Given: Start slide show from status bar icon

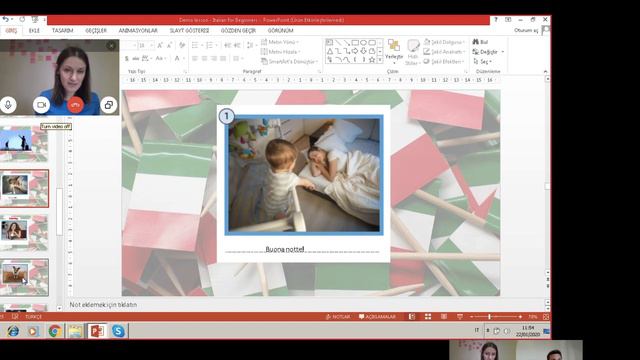Looking at the screenshot, I should click(460, 317).
